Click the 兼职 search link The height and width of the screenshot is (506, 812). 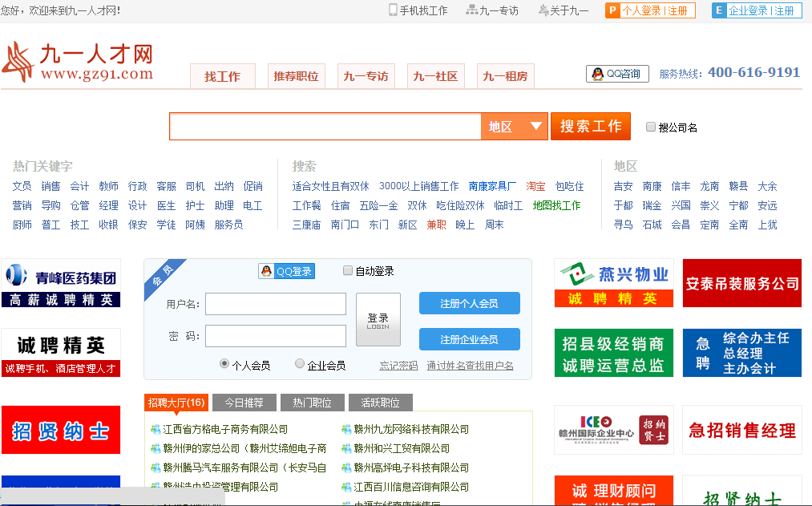(x=437, y=225)
